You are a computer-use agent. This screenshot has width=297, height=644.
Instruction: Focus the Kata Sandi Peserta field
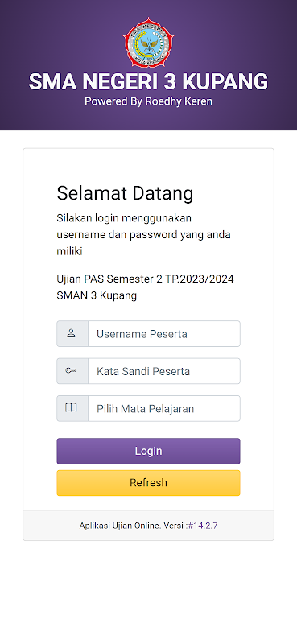[164, 371]
